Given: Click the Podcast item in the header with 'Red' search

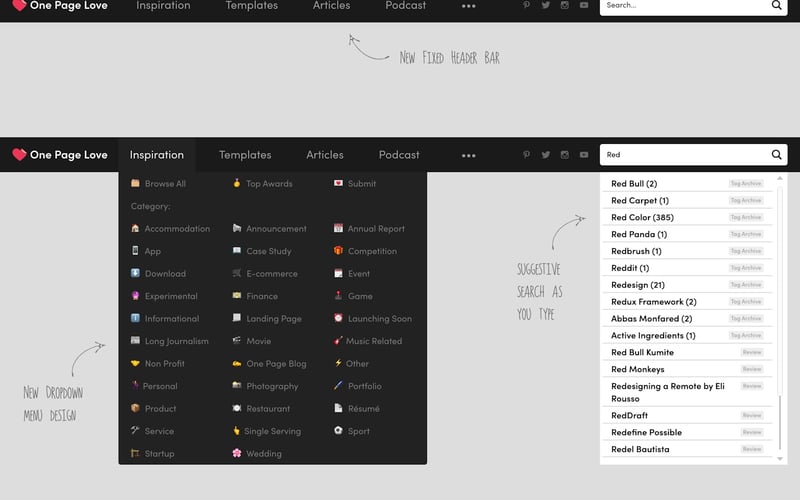Looking at the screenshot, I should coord(399,155).
